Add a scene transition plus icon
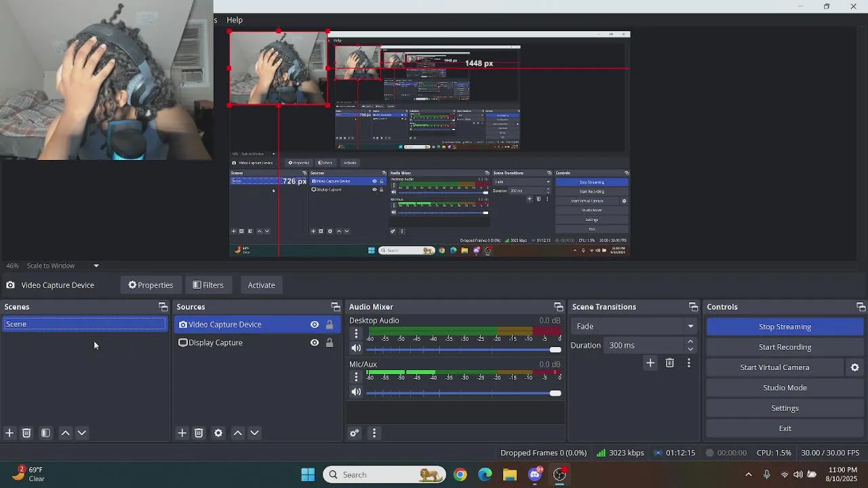 point(650,363)
